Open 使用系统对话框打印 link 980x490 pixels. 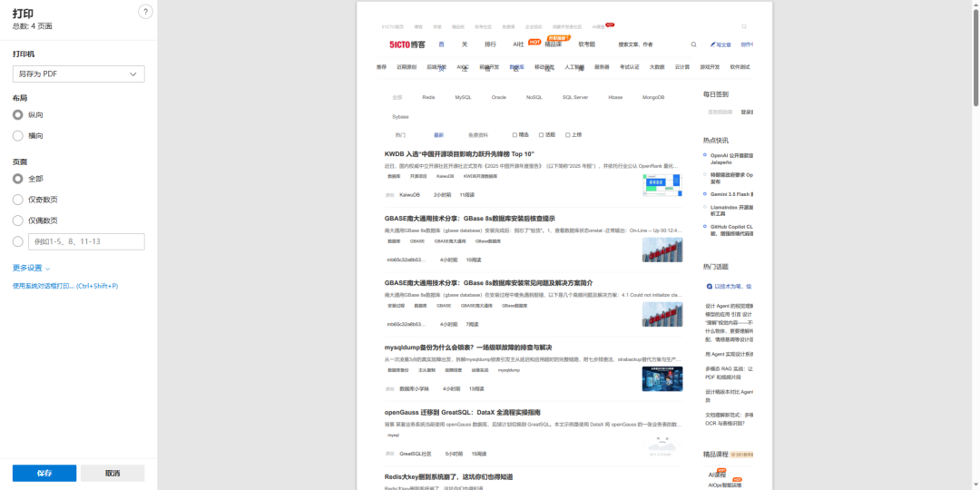[x=65, y=286]
